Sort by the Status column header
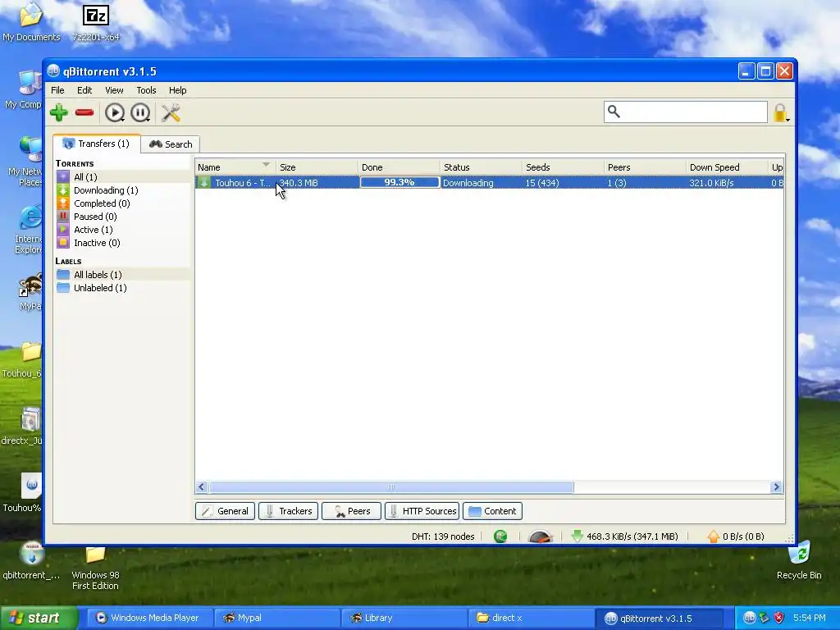The width and height of the screenshot is (840, 630). (481, 167)
